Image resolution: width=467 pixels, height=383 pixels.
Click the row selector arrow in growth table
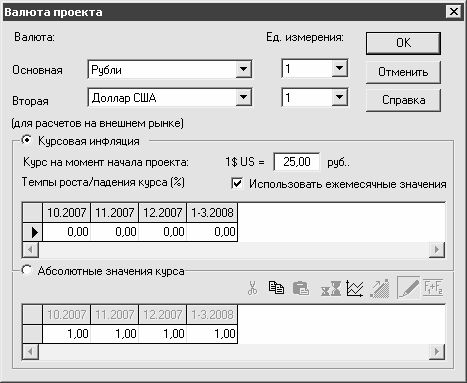point(33,232)
